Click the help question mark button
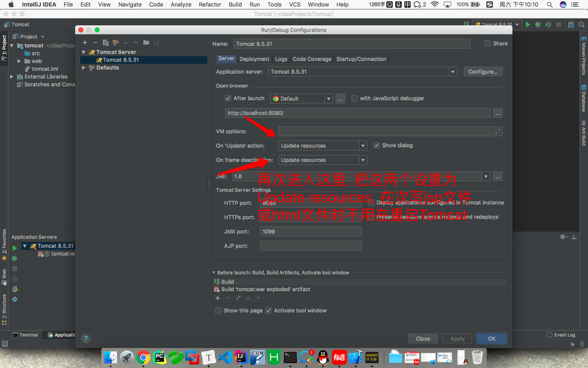 [86, 339]
